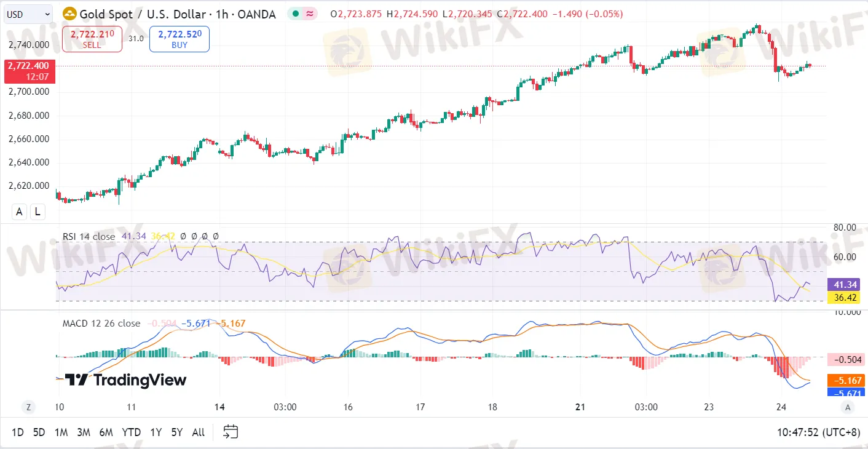Image resolution: width=868 pixels, height=449 pixels.
Task: Click the Z timezone button at bottom left
Action: pos(28,407)
